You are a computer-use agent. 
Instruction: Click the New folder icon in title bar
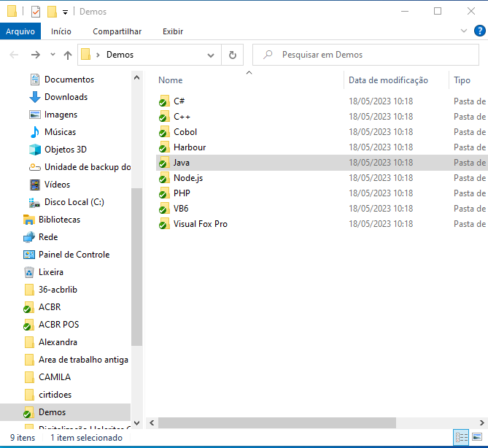point(52,12)
